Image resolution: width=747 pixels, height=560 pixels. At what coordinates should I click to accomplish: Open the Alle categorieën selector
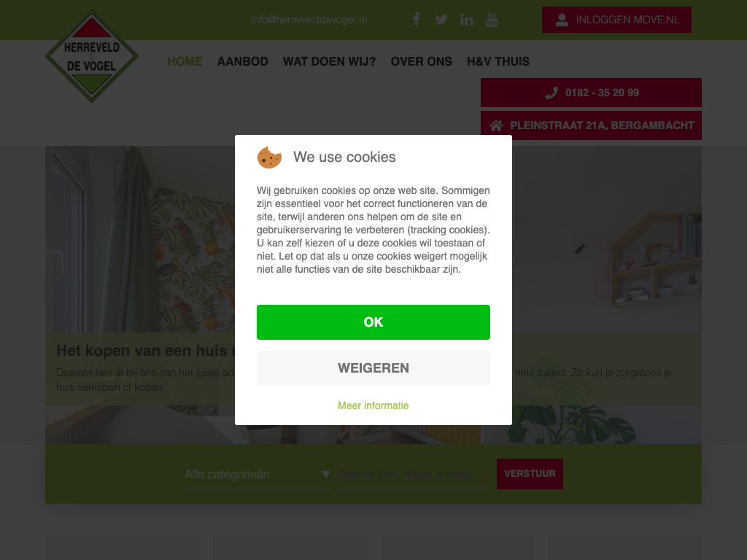[x=258, y=474]
